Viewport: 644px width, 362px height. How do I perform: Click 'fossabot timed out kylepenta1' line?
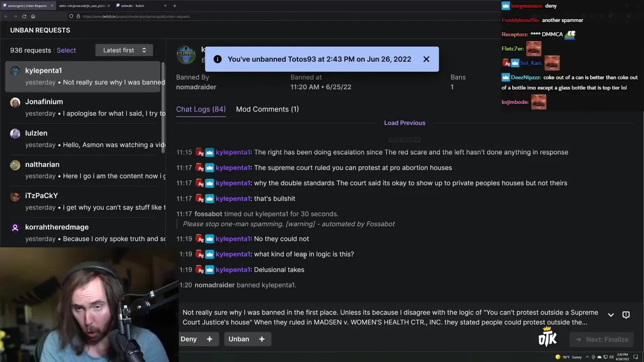pyautogui.click(x=266, y=214)
